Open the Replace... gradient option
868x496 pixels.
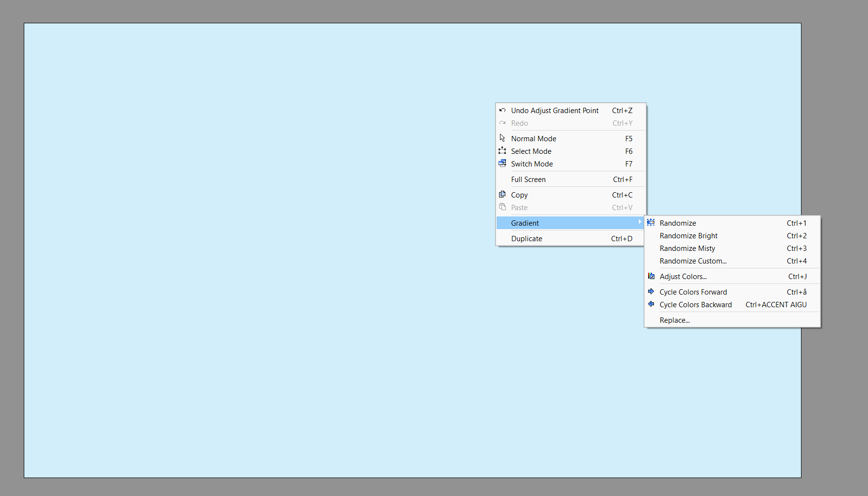674,320
